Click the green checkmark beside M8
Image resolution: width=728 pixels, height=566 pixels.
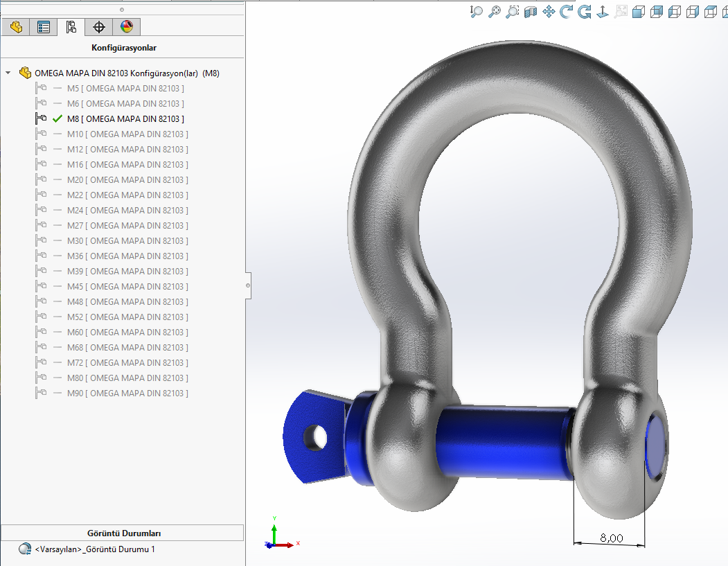click(x=57, y=119)
